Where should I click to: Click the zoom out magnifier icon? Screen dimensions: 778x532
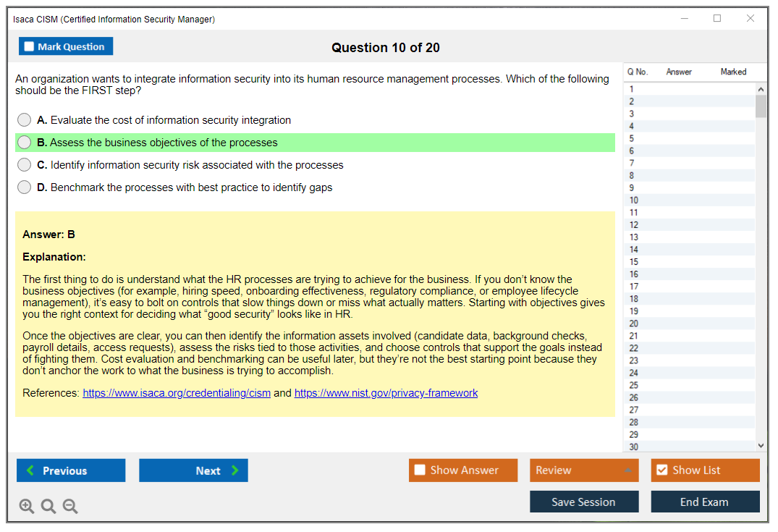pyautogui.click(x=70, y=506)
